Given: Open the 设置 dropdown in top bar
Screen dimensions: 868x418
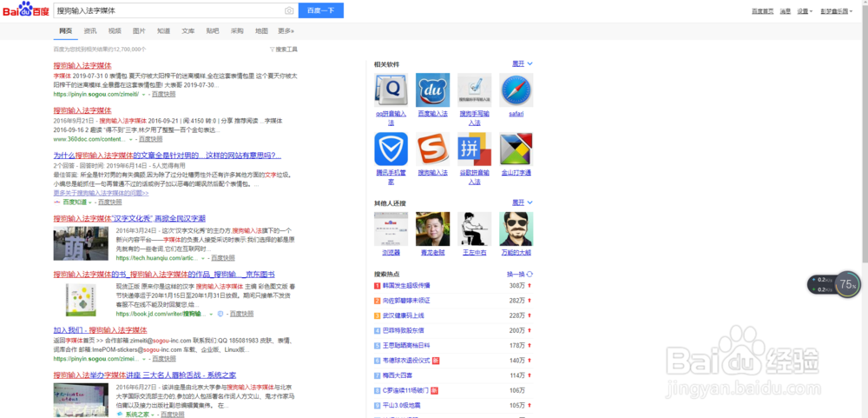Looking at the screenshot, I should pyautogui.click(x=805, y=11).
